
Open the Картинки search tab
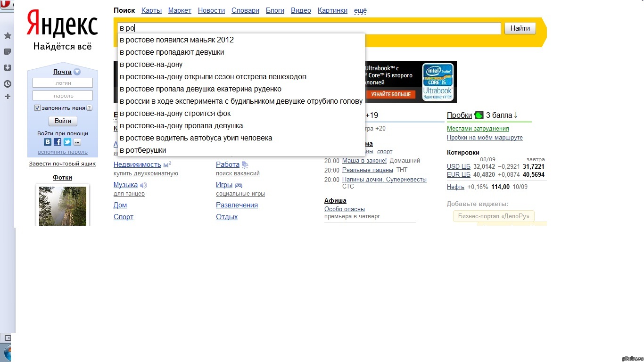point(332,10)
